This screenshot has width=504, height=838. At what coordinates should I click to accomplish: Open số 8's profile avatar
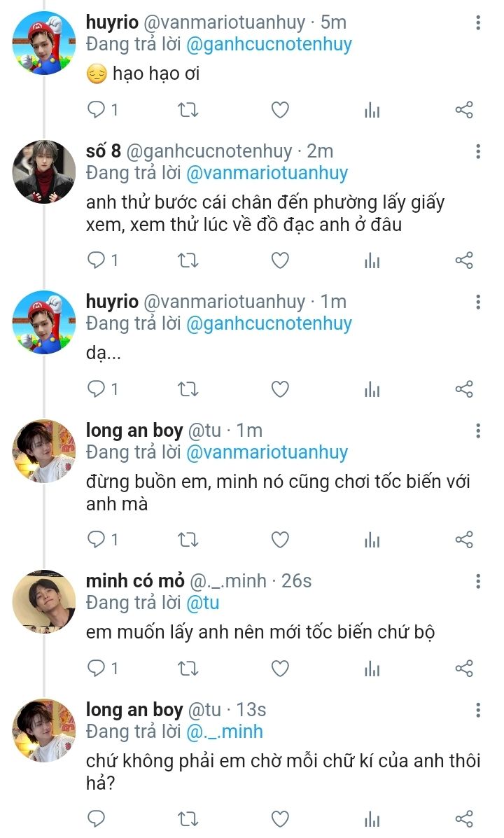tap(44, 172)
